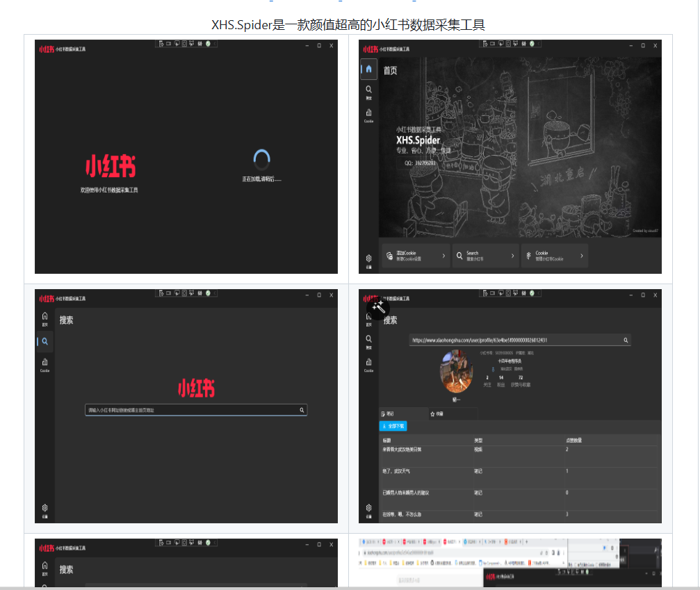Click the Search card's magnifier icon
The width and height of the screenshot is (700, 590).
point(459,255)
